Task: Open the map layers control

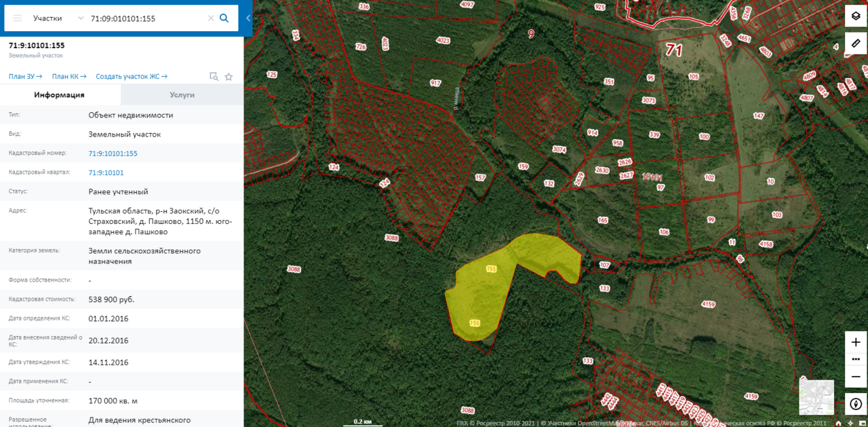Action: coord(856,16)
